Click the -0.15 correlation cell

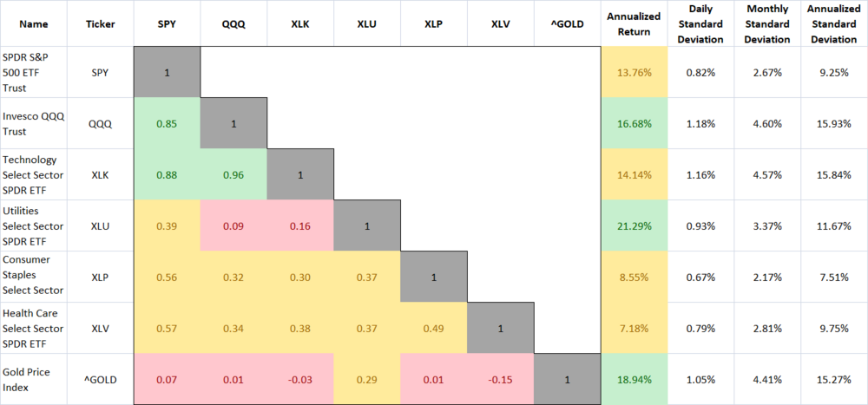[501, 379]
